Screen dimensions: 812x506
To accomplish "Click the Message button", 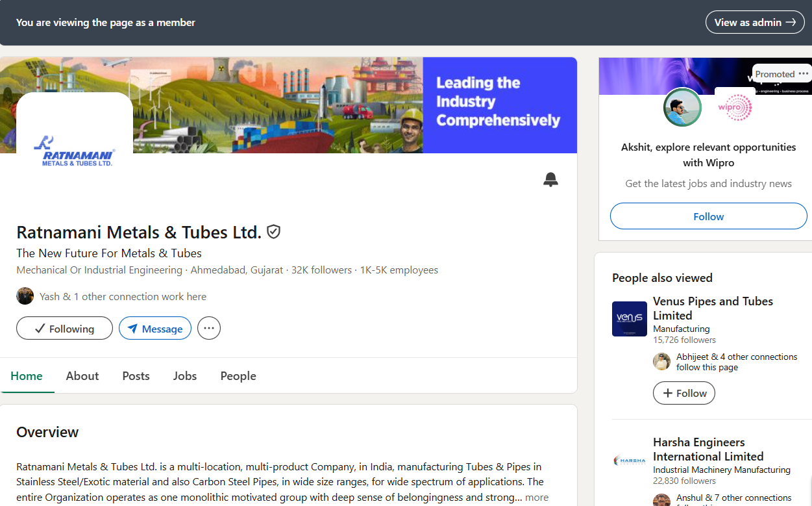I will (x=155, y=329).
